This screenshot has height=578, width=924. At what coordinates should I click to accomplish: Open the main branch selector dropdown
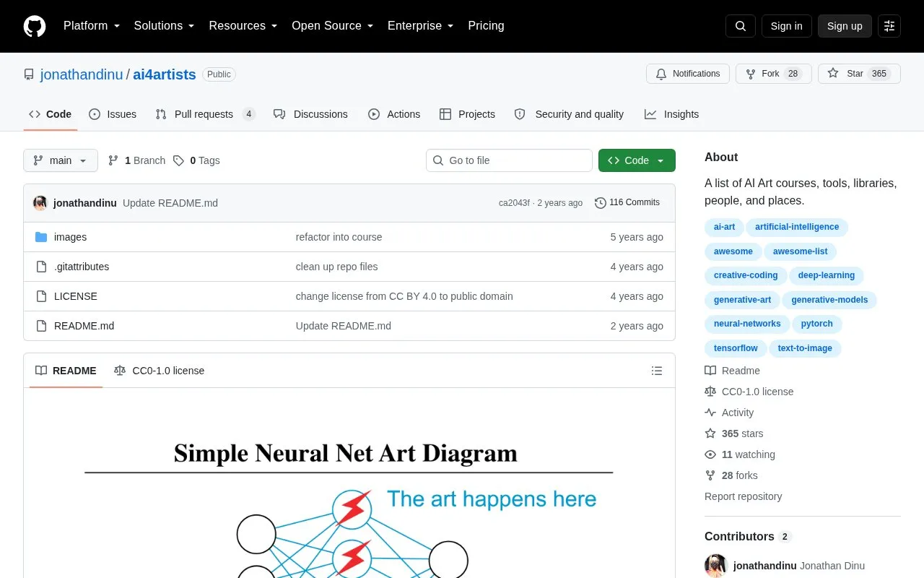[61, 160]
